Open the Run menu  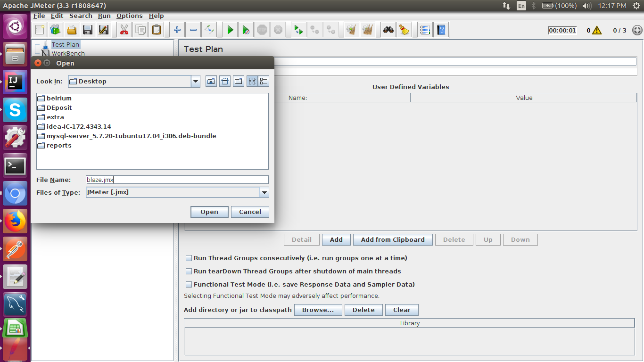point(104,16)
